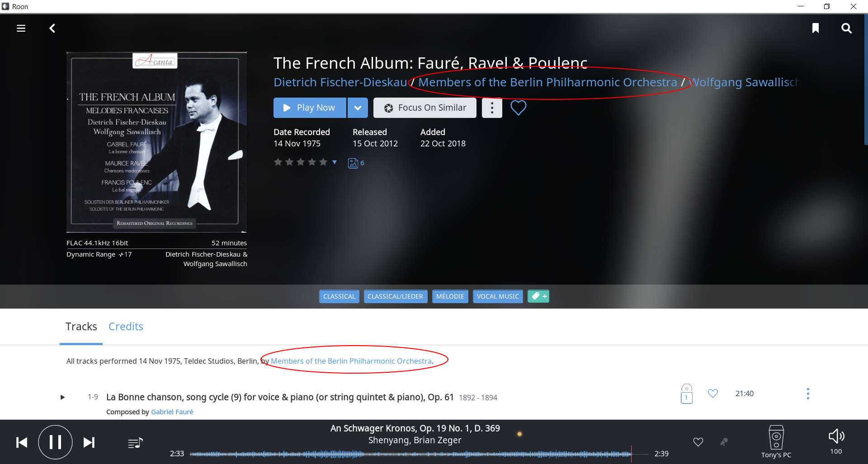Viewport: 868px width, 464px height.
Task: Expand the Play Now dropdown arrow
Action: coord(358,108)
